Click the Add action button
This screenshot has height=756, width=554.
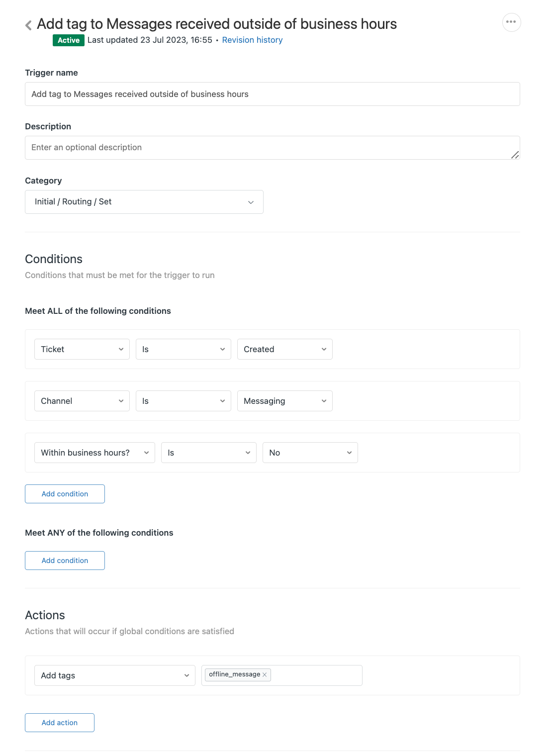[x=60, y=723]
